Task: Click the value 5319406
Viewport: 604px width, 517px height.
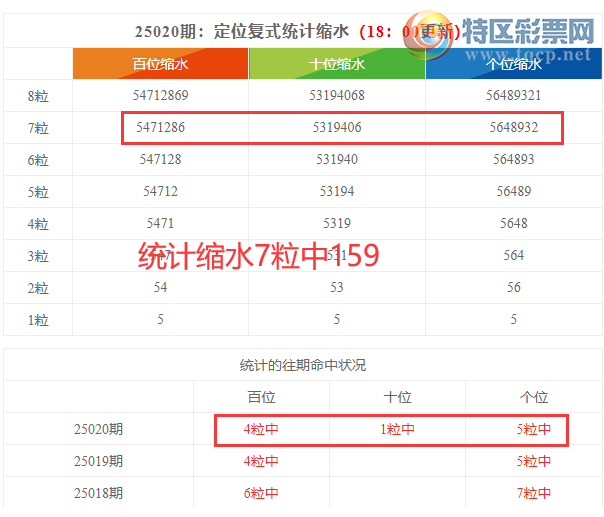Action: 337,127
